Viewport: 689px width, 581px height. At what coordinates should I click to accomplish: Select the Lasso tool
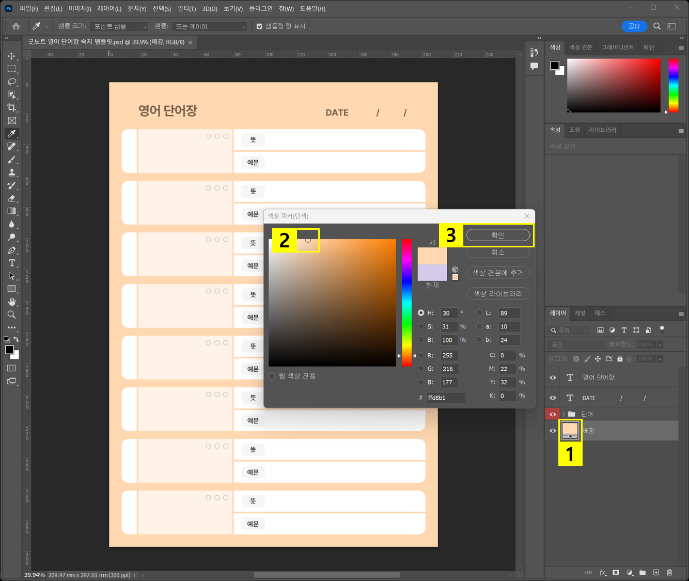tap(12, 82)
